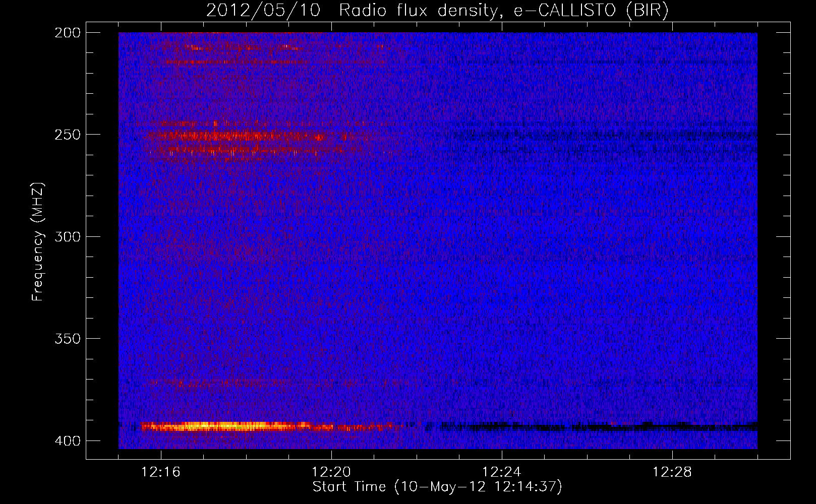The height and width of the screenshot is (504, 816).
Task: Click the 12:24 time tick label
Action: click(502, 472)
